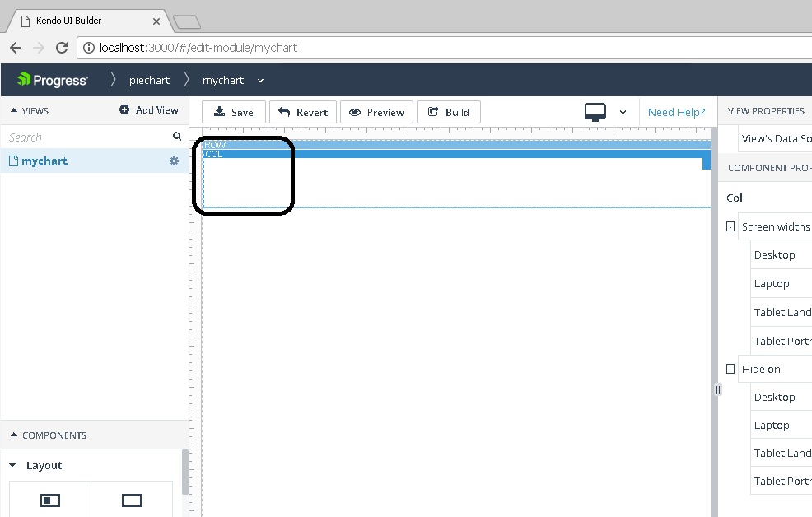Viewport: 812px width, 517px height.
Task: Collapse the Layout component group
Action: click(12, 466)
